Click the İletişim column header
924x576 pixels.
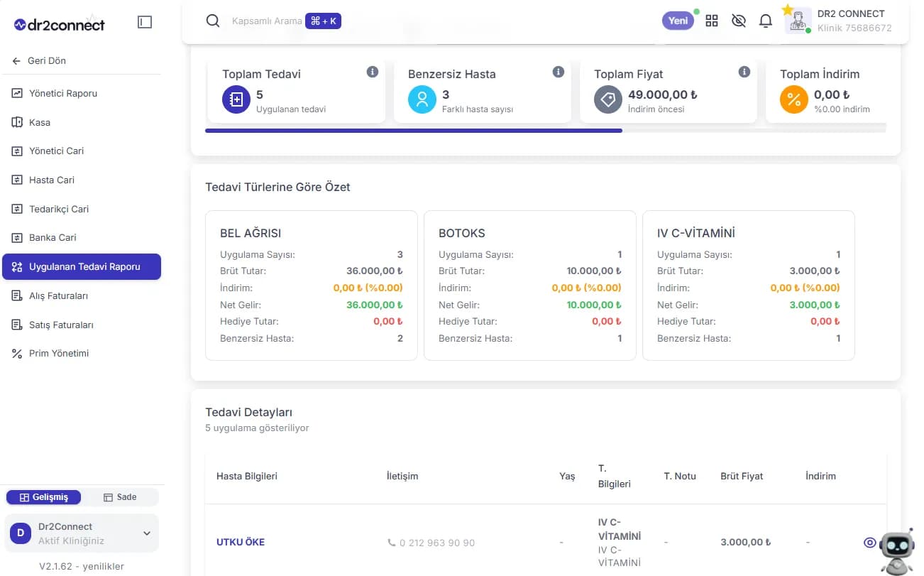pyautogui.click(x=402, y=476)
